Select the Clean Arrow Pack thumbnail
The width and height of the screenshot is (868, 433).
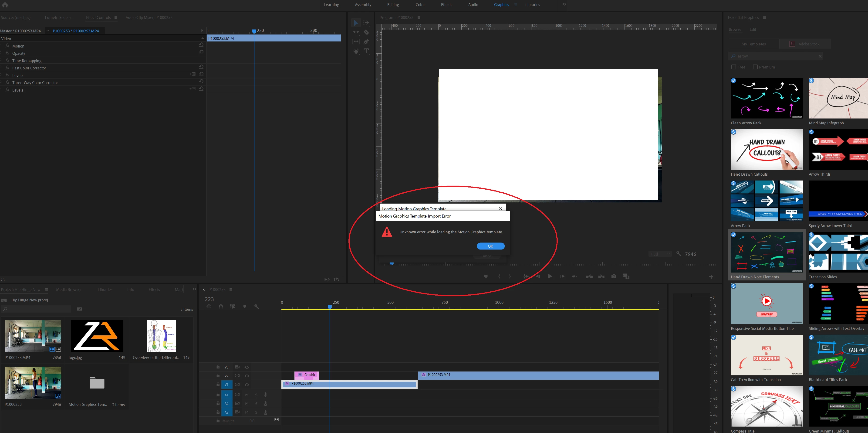click(766, 98)
